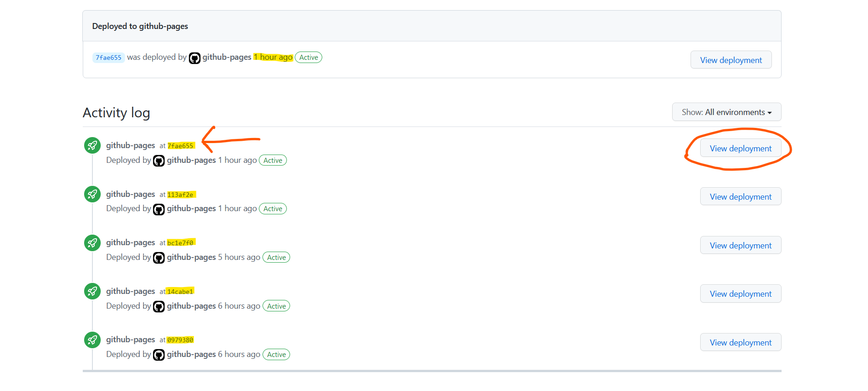Viewport: 868px width, 391px height.
Task: Click rocket icon for bc1e7f0 deployment
Action: pyautogui.click(x=92, y=242)
